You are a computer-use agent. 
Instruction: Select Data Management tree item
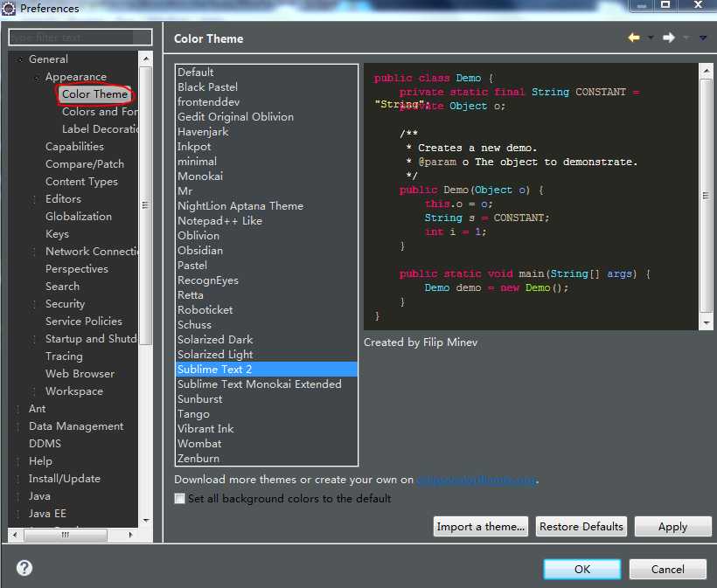76,426
